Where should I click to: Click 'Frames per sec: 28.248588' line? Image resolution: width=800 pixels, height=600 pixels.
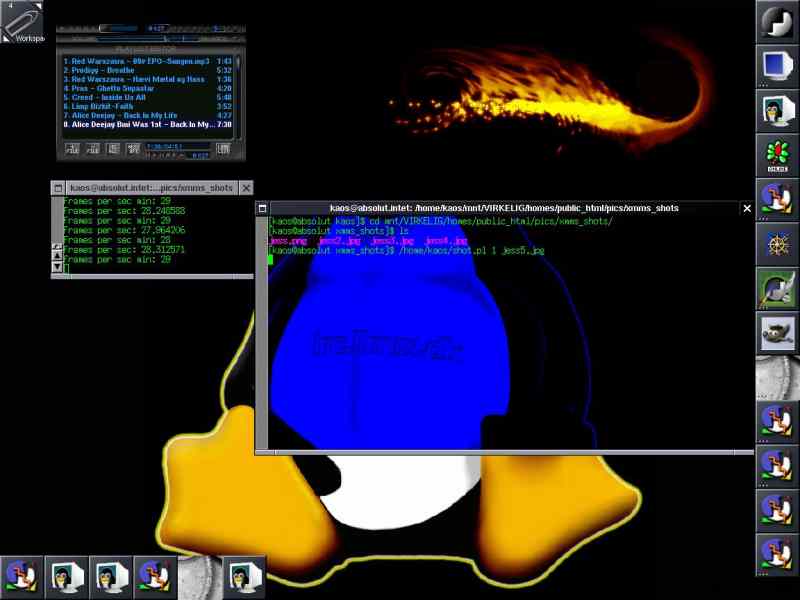click(124, 211)
